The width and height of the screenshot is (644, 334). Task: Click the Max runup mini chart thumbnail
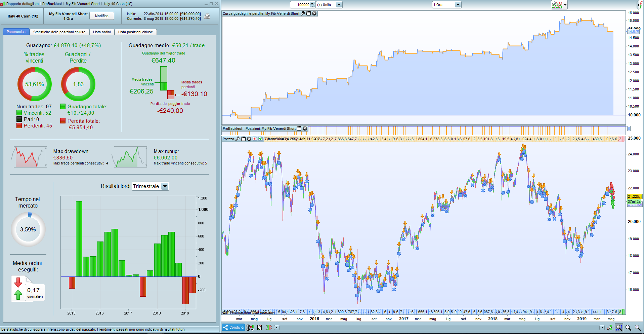coord(129,157)
